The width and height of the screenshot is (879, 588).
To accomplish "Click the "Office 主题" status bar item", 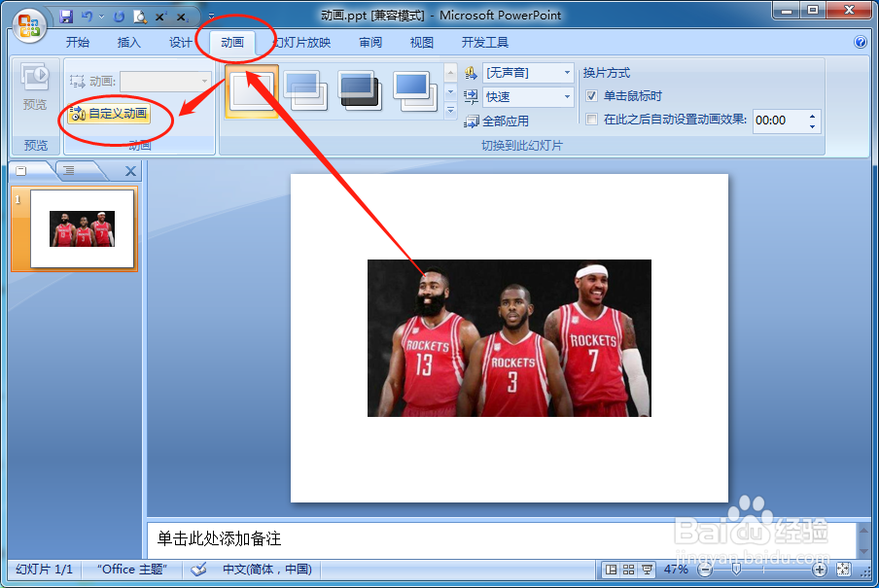I will (x=132, y=570).
